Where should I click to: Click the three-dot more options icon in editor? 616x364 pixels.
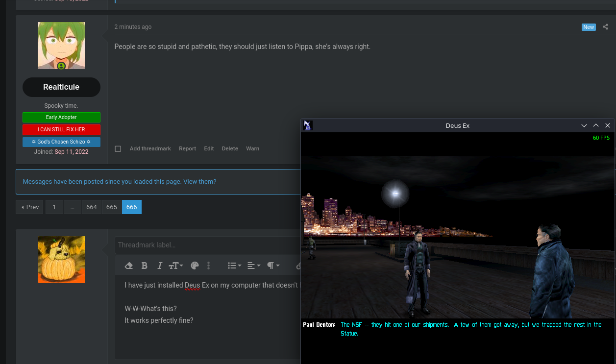[208, 266]
